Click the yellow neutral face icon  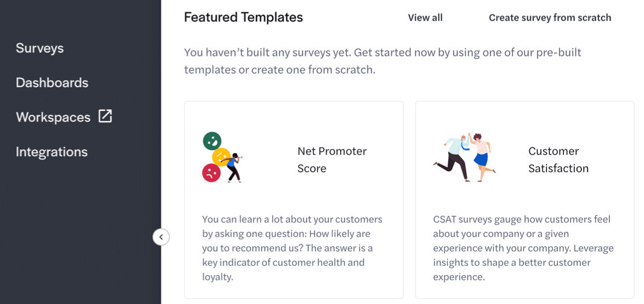coord(221,157)
